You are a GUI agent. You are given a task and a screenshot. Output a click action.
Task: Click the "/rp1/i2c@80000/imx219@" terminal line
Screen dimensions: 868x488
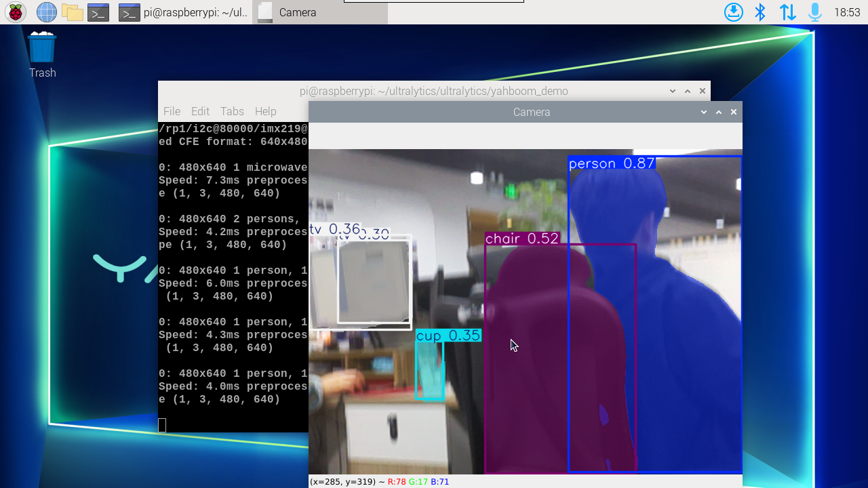click(x=233, y=129)
